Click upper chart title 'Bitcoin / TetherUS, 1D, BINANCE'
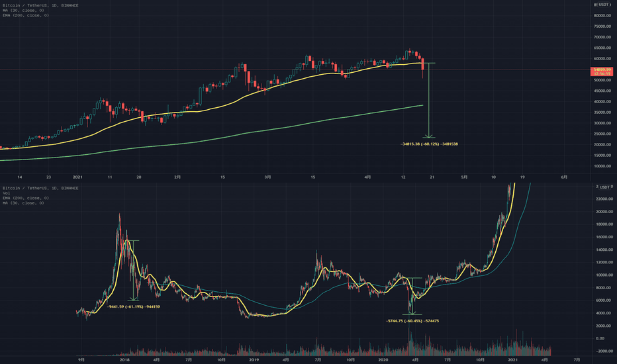617x364 pixels. click(40, 5)
